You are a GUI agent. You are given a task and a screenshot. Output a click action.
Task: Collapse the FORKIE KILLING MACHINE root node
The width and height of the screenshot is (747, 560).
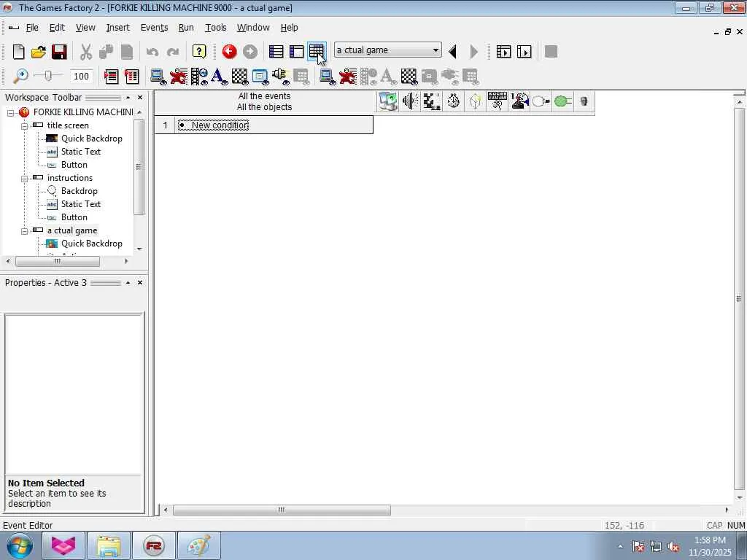coord(10,113)
